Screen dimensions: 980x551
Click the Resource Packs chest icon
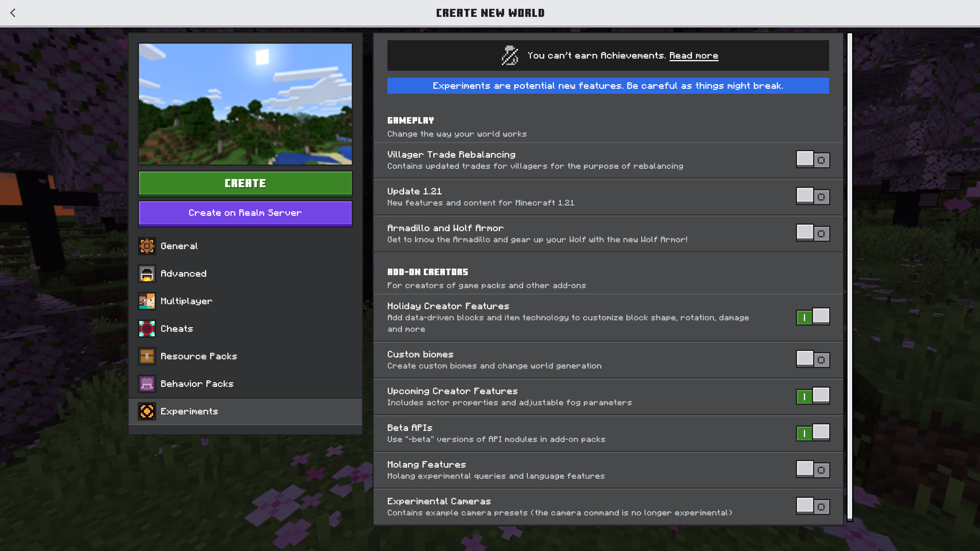tap(147, 356)
